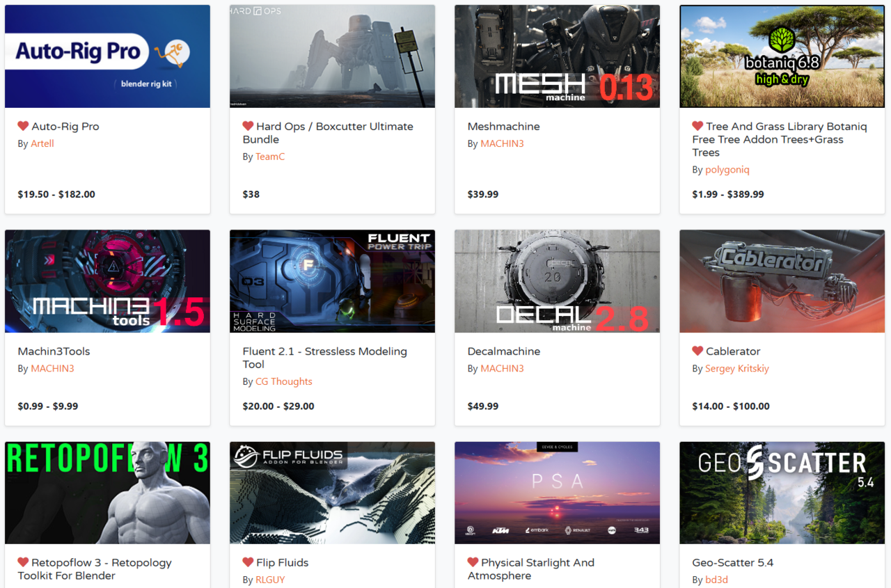Viewport: 891px width, 588px height.
Task: Open the PSA sunset thumbnail
Action: click(557, 493)
